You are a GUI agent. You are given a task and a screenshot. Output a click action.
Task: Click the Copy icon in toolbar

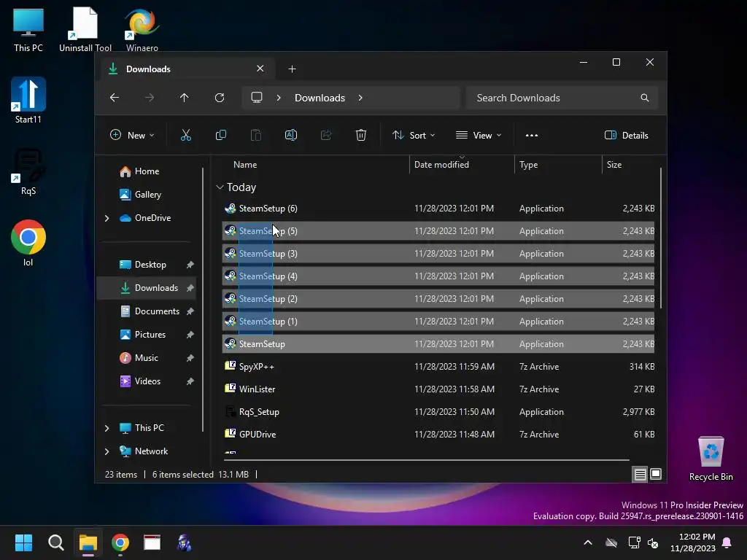pyautogui.click(x=220, y=135)
